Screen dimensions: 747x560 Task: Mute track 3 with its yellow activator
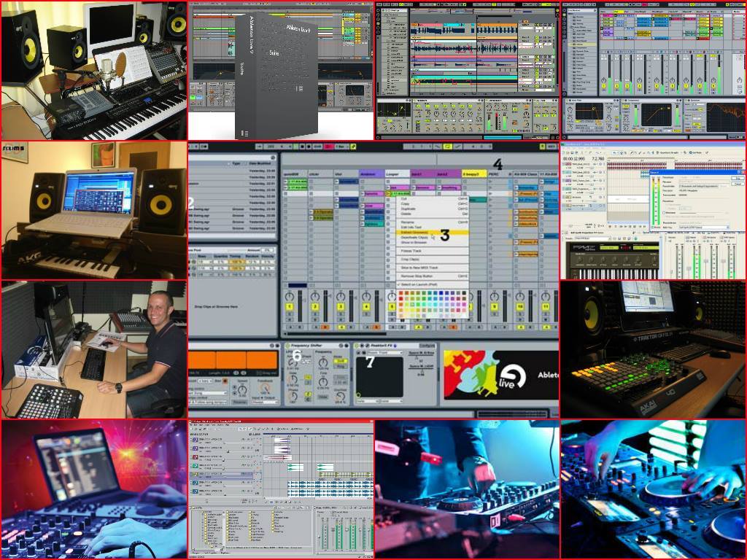tap(341, 307)
